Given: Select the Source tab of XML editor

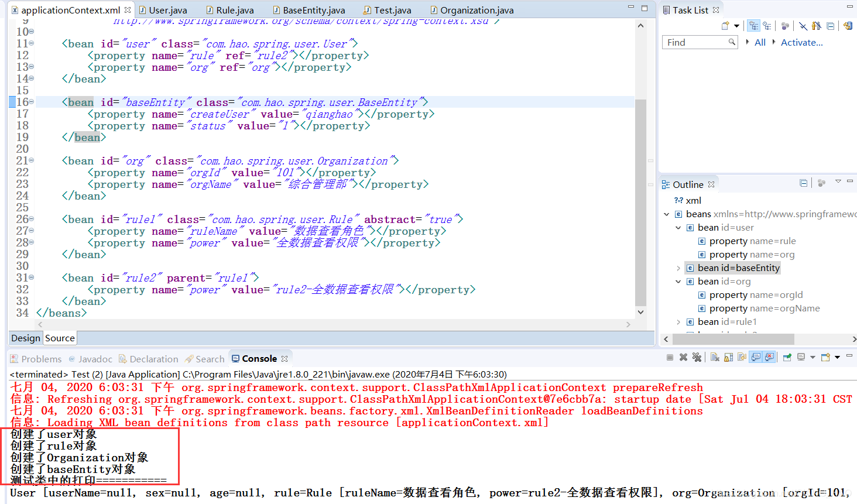Looking at the screenshot, I should [x=60, y=338].
